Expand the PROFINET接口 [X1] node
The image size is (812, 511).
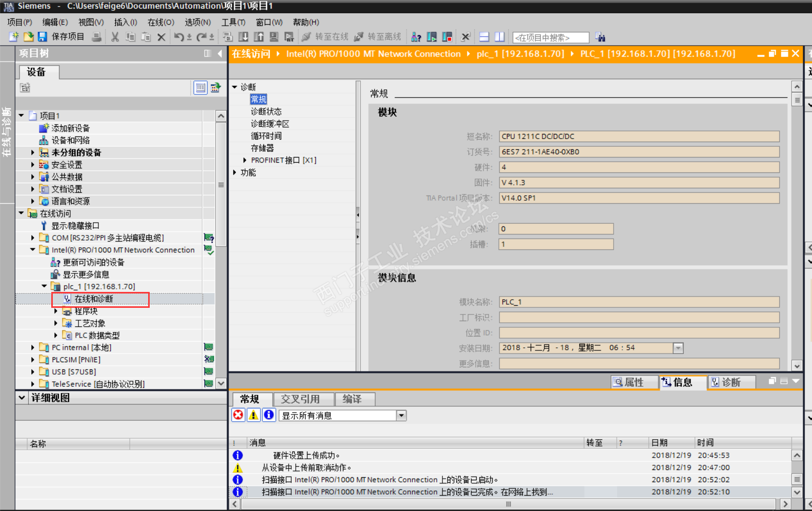pyautogui.click(x=245, y=160)
